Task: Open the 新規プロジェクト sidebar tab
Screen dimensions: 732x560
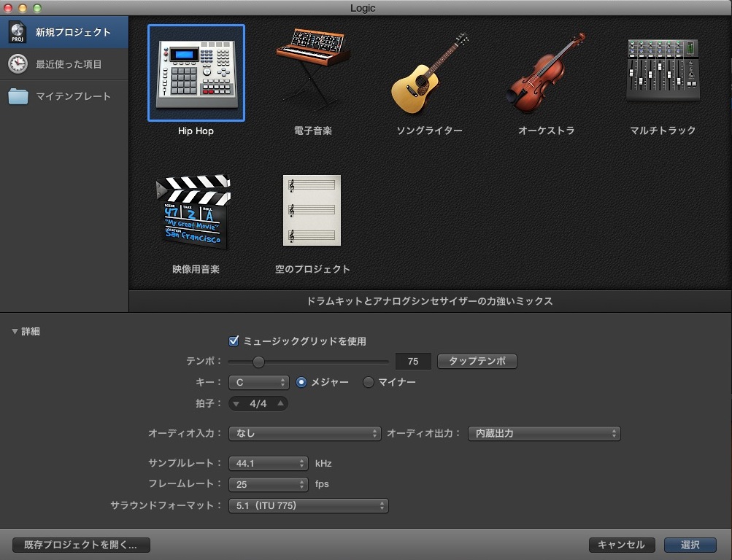Action: tap(64, 32)
